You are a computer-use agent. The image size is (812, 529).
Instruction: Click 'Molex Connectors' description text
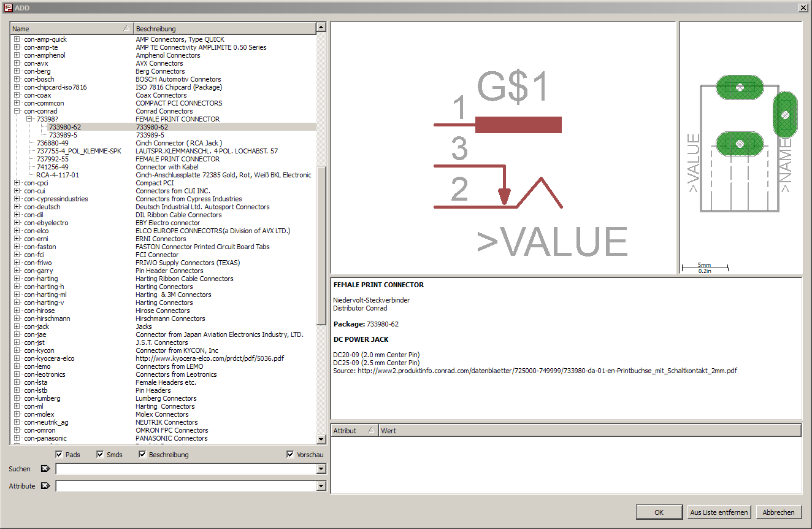(162, 414)
